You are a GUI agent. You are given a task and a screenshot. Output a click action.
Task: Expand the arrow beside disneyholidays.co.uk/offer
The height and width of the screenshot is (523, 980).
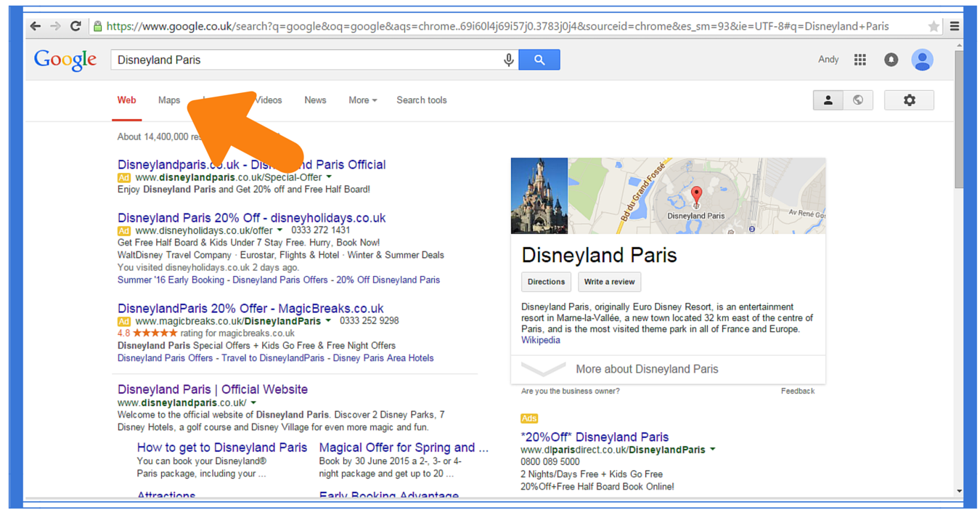tap(279, 230)
